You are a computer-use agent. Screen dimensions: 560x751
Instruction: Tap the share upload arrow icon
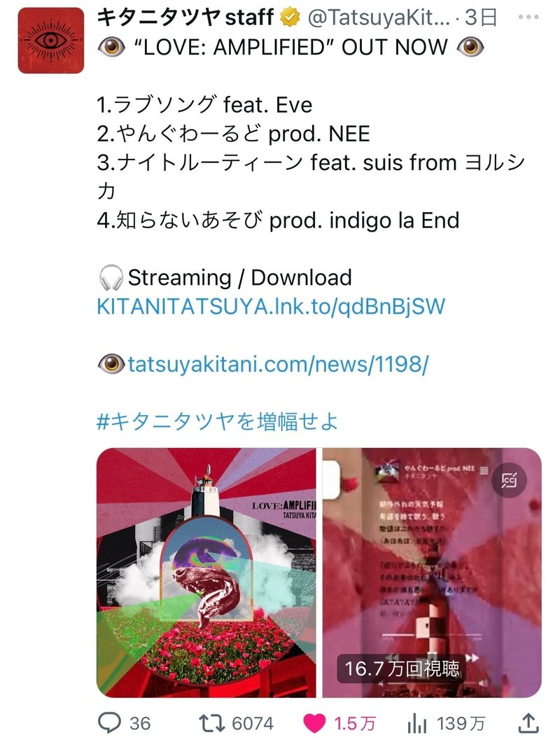click(x=528, y=723)
